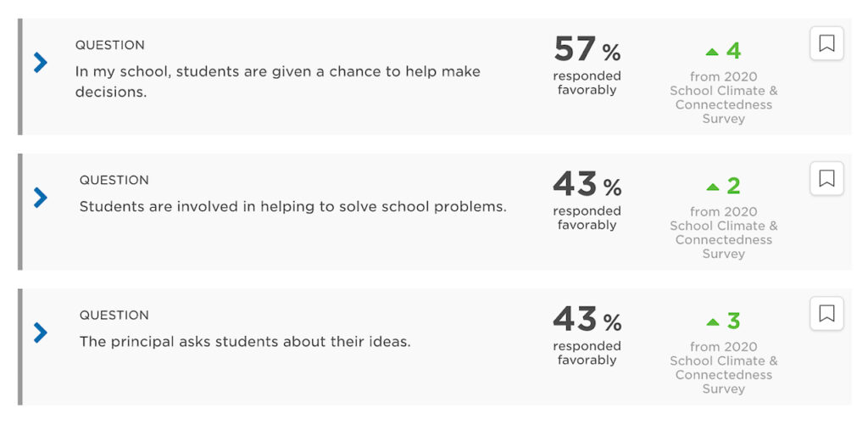Select the 2020 survey comparison text beside 3

point(724,368)
